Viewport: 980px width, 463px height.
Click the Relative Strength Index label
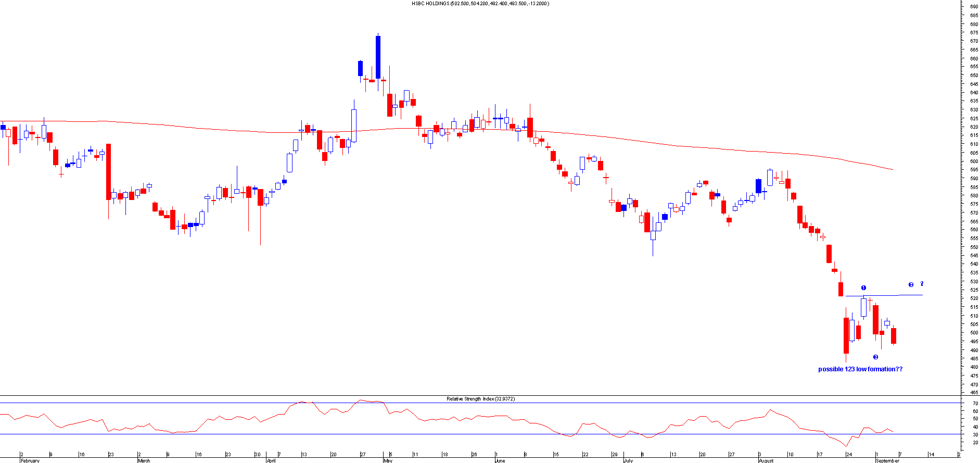[x=480, y=399]
